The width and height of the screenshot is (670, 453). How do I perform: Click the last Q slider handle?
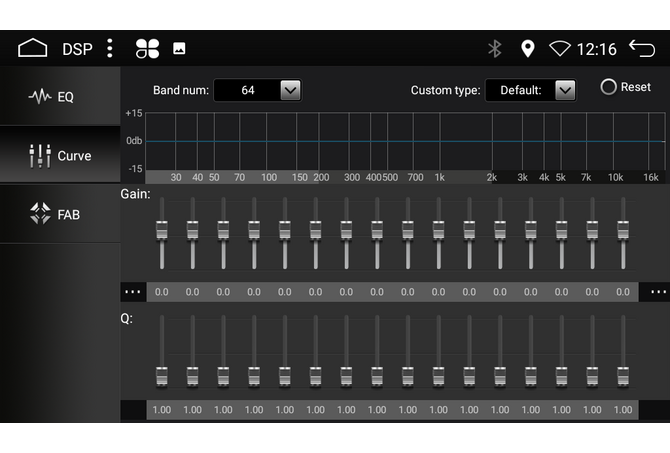[x=623, y=375]
